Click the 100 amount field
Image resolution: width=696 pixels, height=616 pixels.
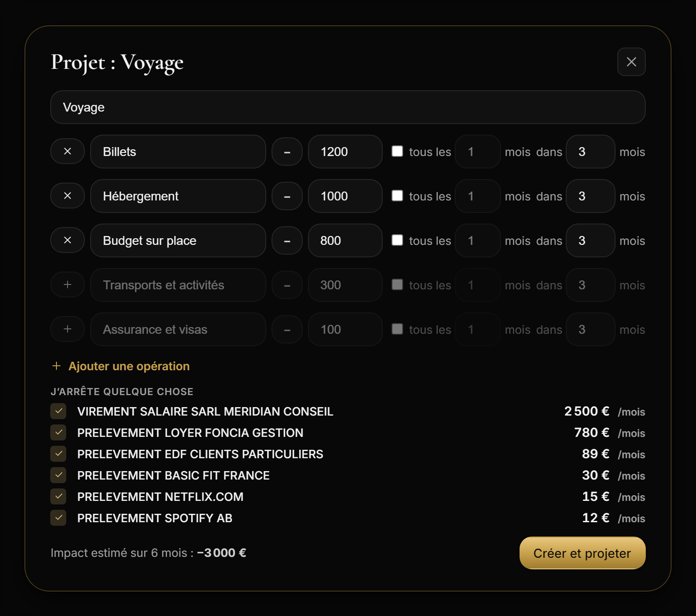click(x=345, y=329)
